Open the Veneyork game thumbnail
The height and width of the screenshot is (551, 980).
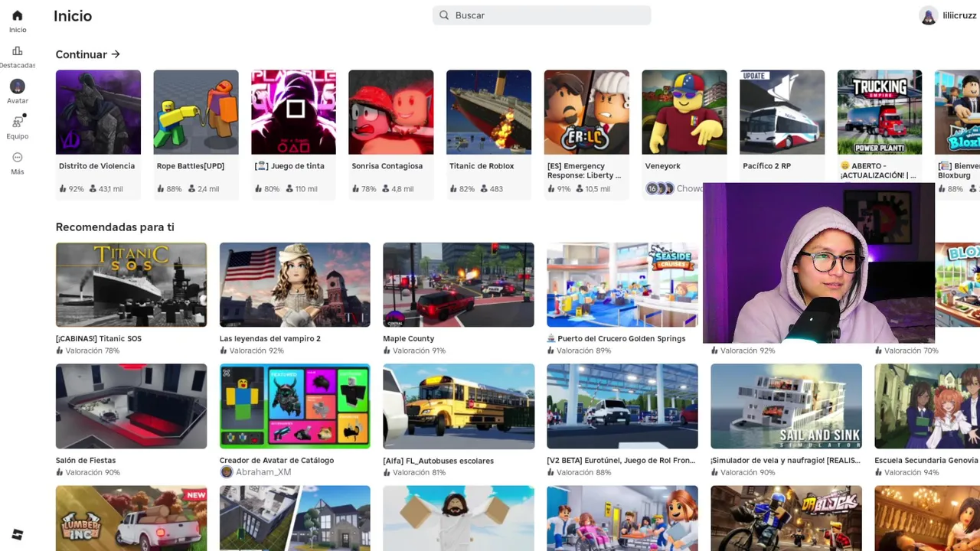click(684, 112)
